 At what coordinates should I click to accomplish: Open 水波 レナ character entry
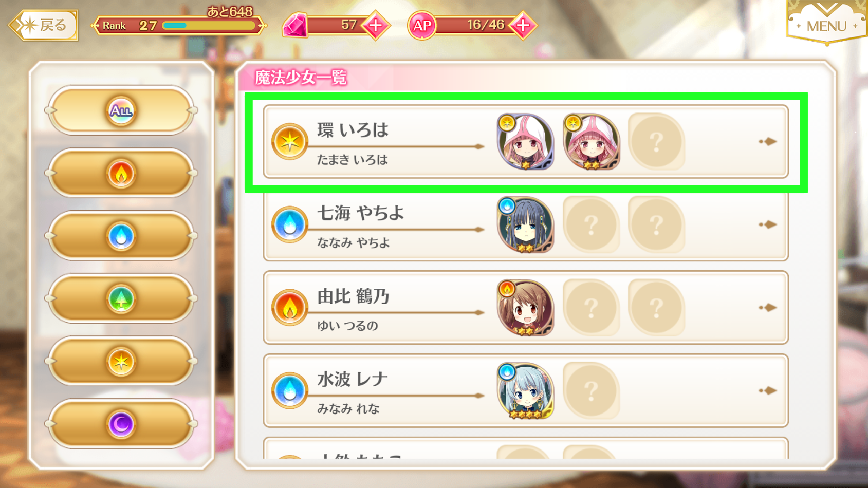tap(525, 390)
